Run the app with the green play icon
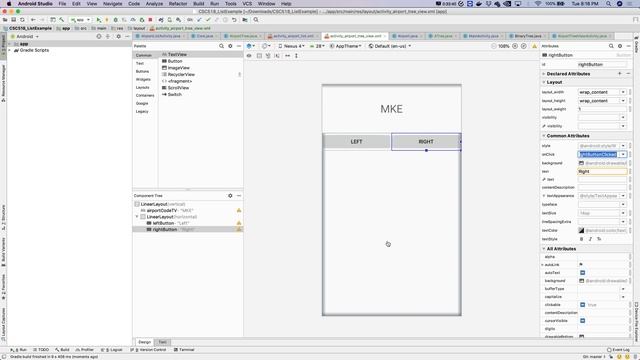Viewport: 640px width, 360px height. coord(98,20)
